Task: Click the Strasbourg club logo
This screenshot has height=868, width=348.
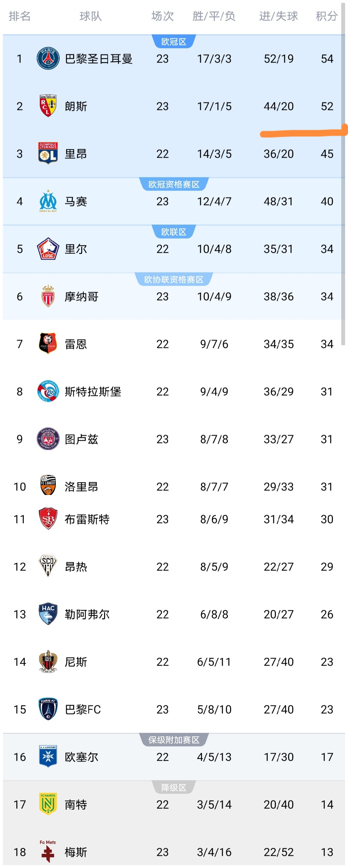Action: tap(48, 391)
